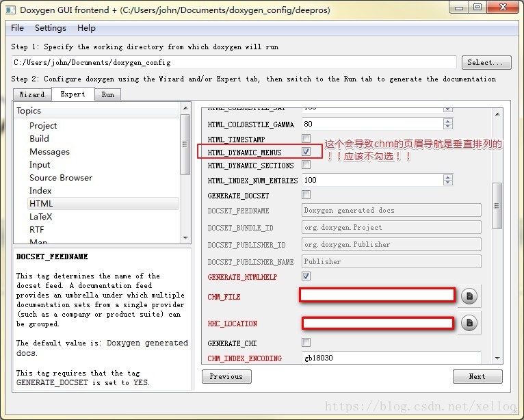Toggle the HTML_TIMESTAMP checkbox
This screenshot has width=524, height=420.
pos(306,138)
